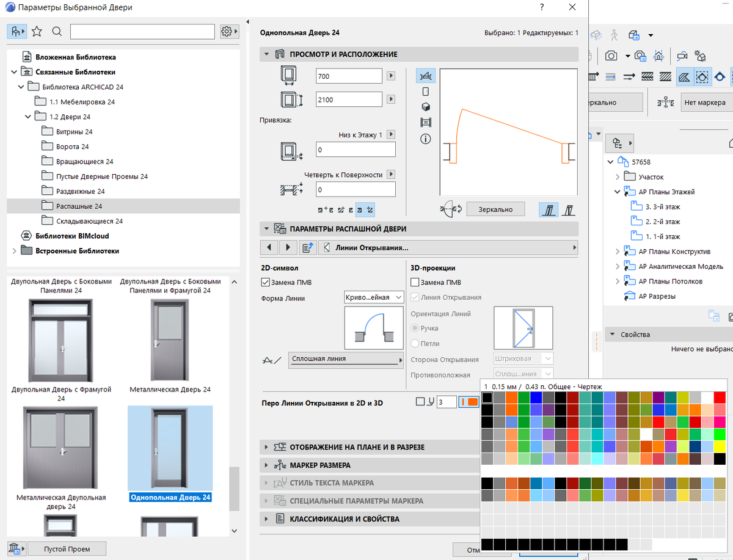Show preview picture using film-frame icon

coord(426,123)
